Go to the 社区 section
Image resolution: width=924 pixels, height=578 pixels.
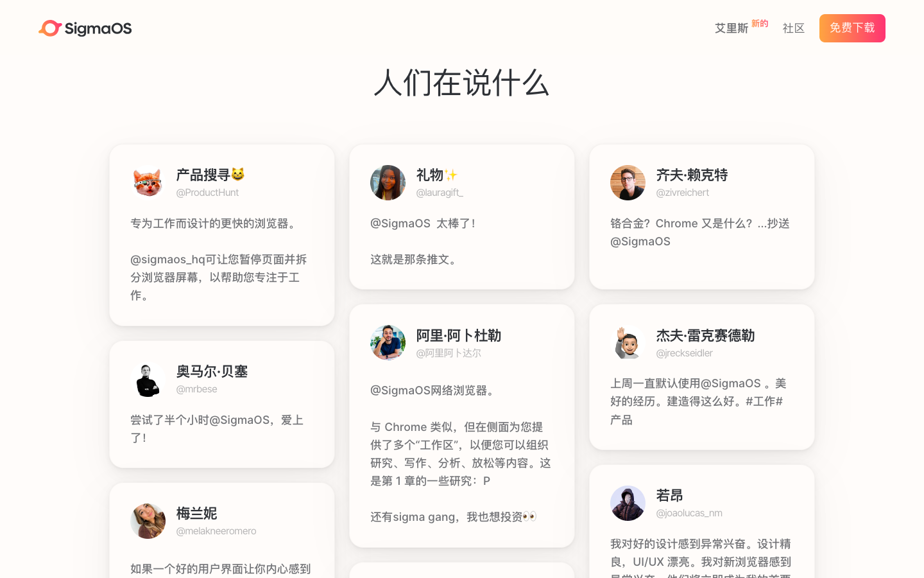(x=793, y=28)
